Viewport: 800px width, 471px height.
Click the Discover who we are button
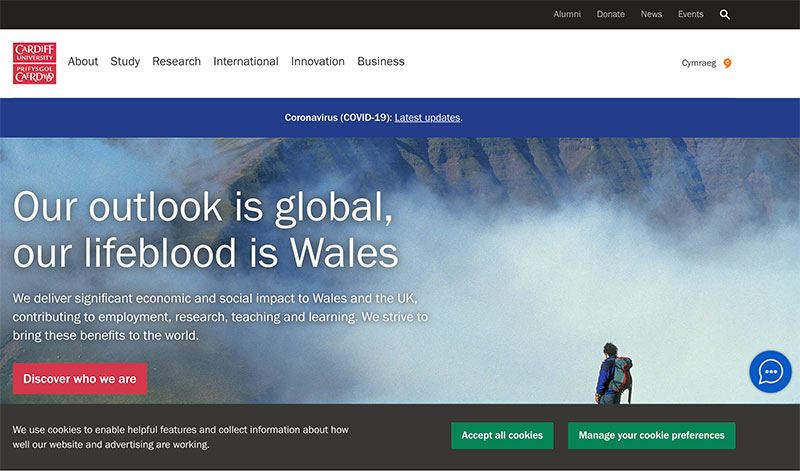click(80, 379)
